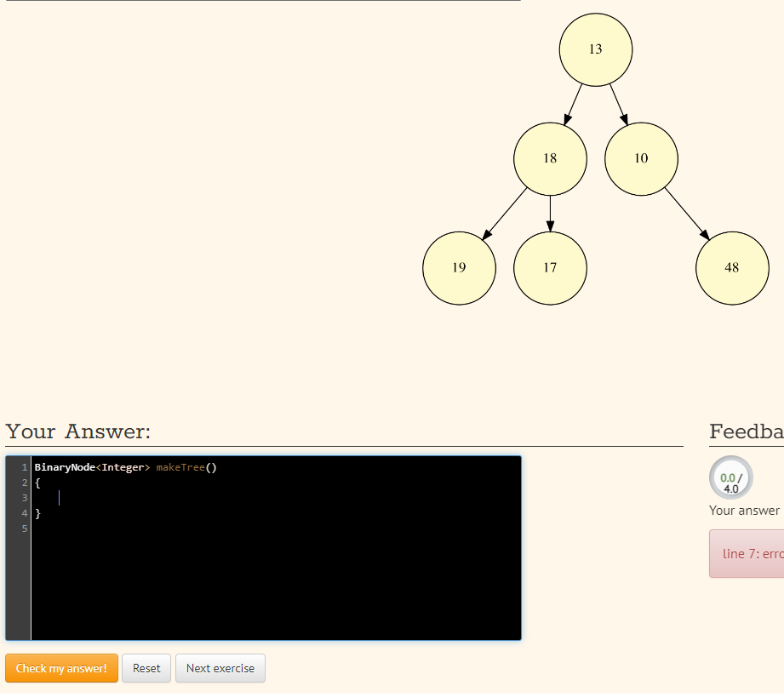Select node 48 on the tree diagram

pyautogui.click(x=732, y=268)
